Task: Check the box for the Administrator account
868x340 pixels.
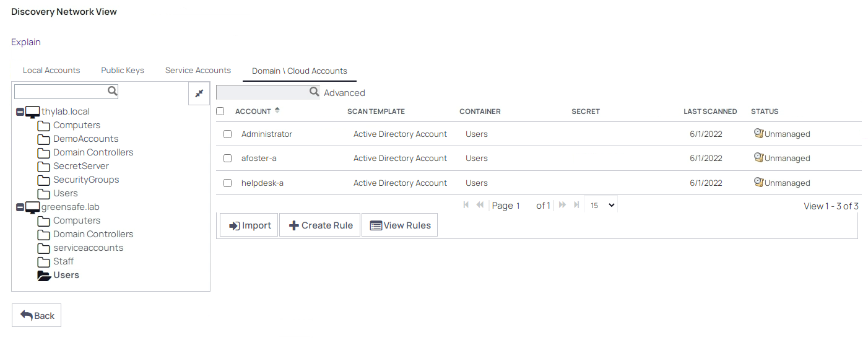Action: [x=227, y=134]
